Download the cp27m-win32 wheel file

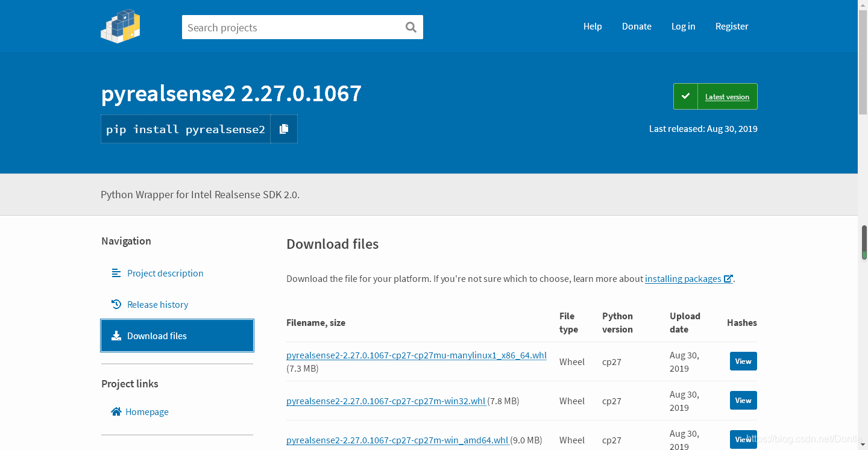[x=386, y=401]
